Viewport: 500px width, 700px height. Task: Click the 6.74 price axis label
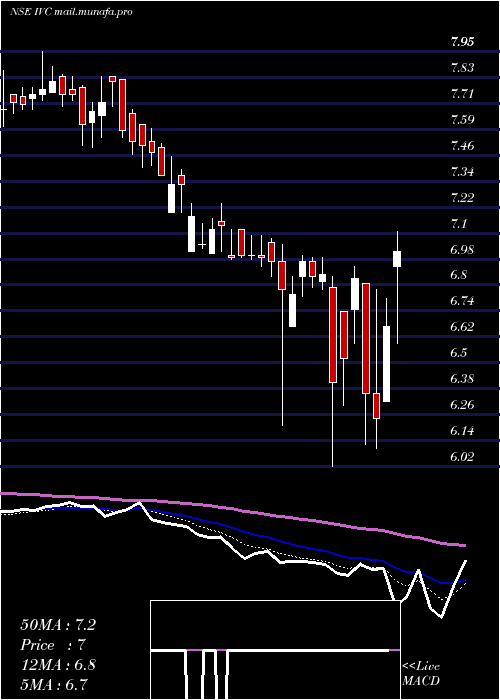click(462, 301)
